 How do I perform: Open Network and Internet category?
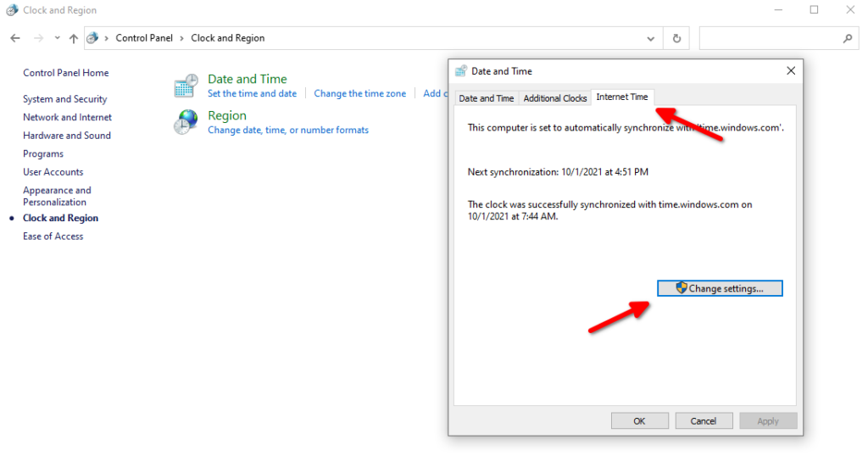[x=67, y=117]
